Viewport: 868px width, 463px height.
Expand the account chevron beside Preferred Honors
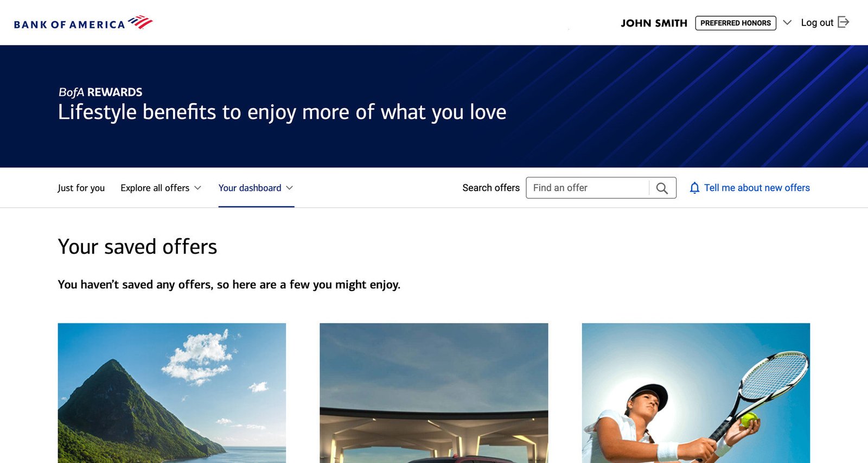[x=787, y=22]
